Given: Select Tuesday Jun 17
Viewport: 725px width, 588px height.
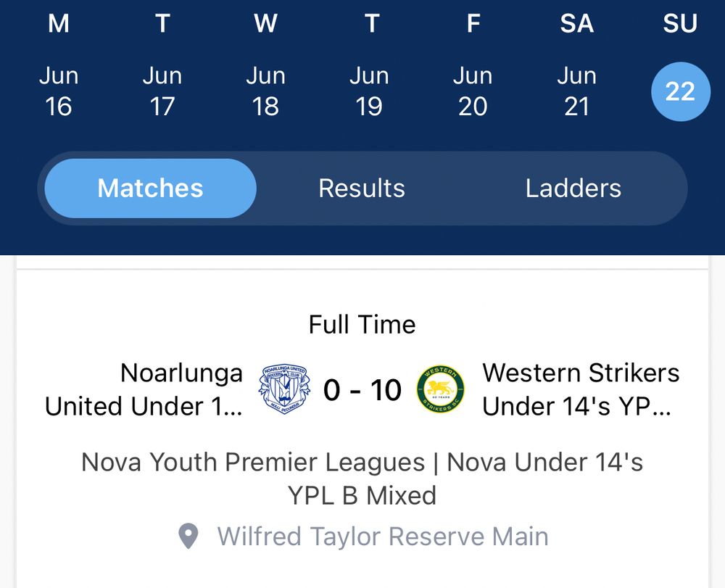Looking at the screenshot, I should tap(162, 91).
